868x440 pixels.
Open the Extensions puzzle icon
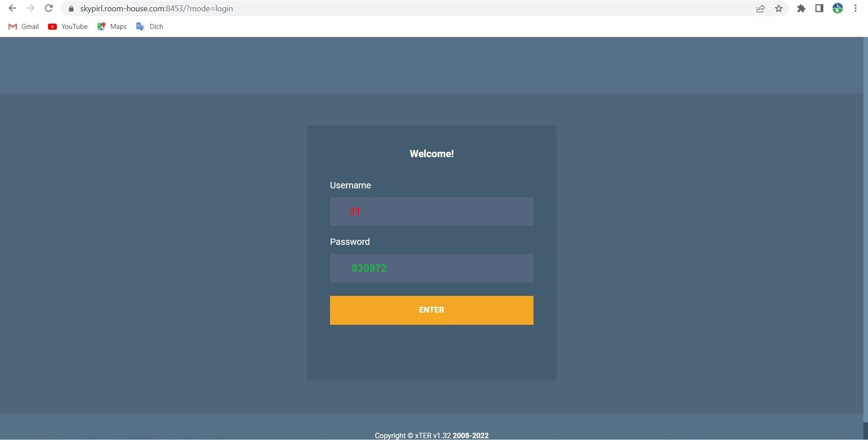tap(801, 9)
